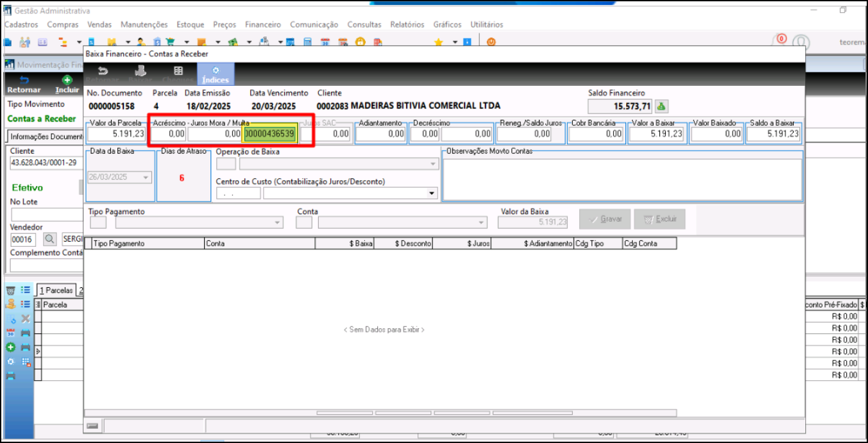The height and width of the screenshot is (443, 868).
Task: Click the Cobr Bancária value field
Action: (x=596, y=134)
